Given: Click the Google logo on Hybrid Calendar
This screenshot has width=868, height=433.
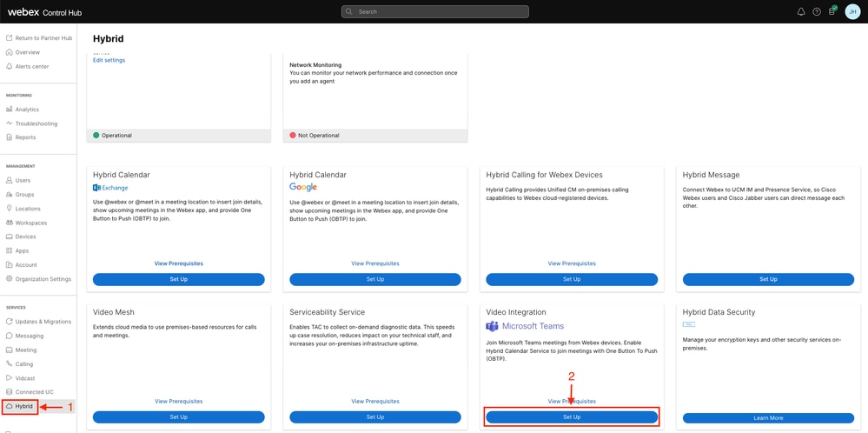Looking at the screenshot, I should (x=303, y=187).
